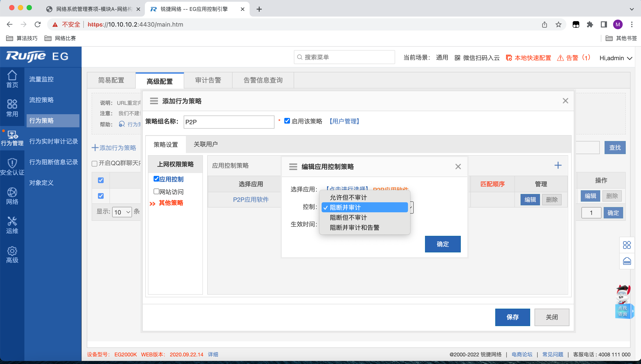The width and height of the screenshot is (641, 364).
Task: Select 阻断并审计 option in dropdown
Action: pyautogui.click(x=365, y=208)
